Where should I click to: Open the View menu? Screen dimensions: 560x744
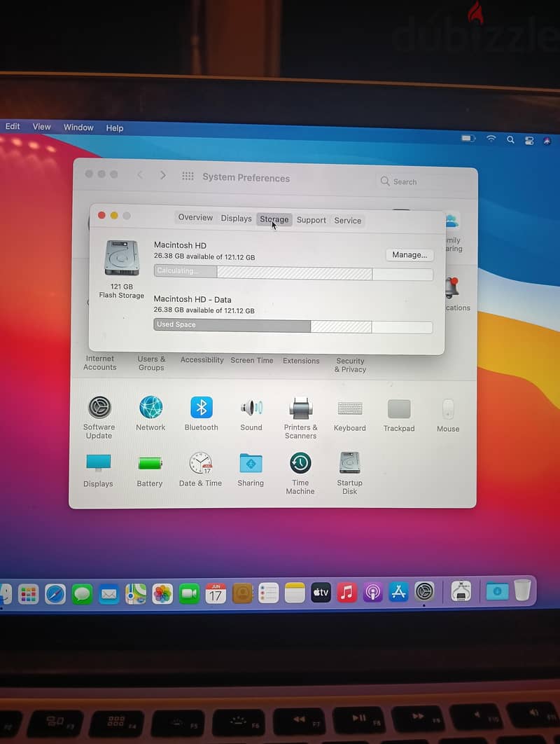42,127
